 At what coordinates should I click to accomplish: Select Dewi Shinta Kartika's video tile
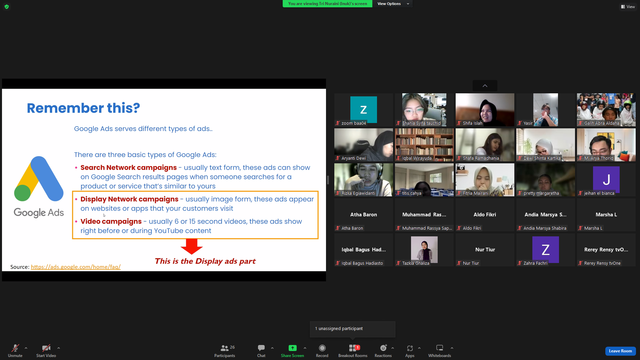point(545,144)
